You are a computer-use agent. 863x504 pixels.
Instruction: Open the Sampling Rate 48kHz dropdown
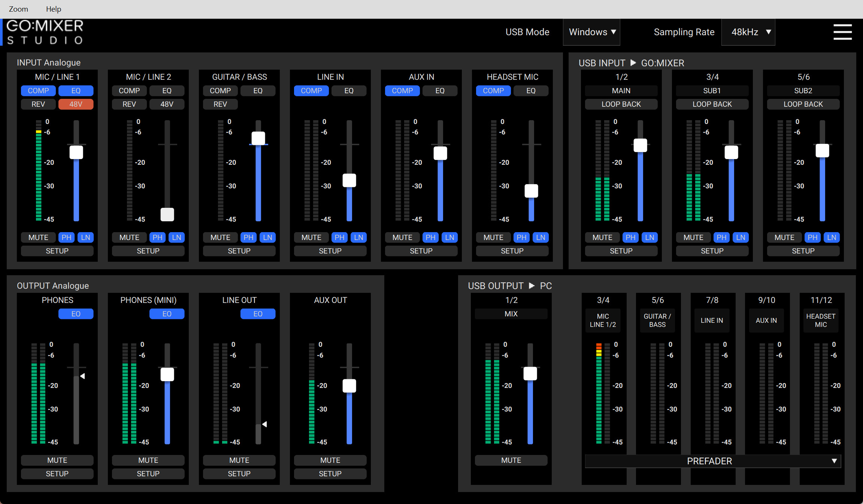(x=748, y=32)
